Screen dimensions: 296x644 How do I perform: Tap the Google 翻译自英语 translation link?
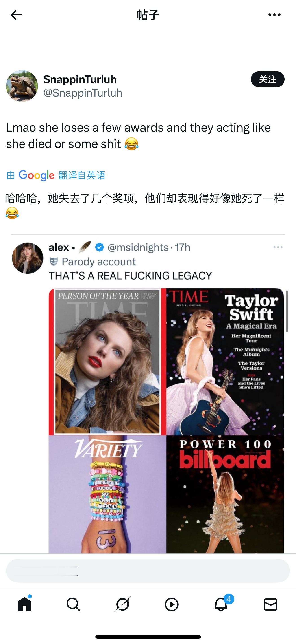[56, 175]
